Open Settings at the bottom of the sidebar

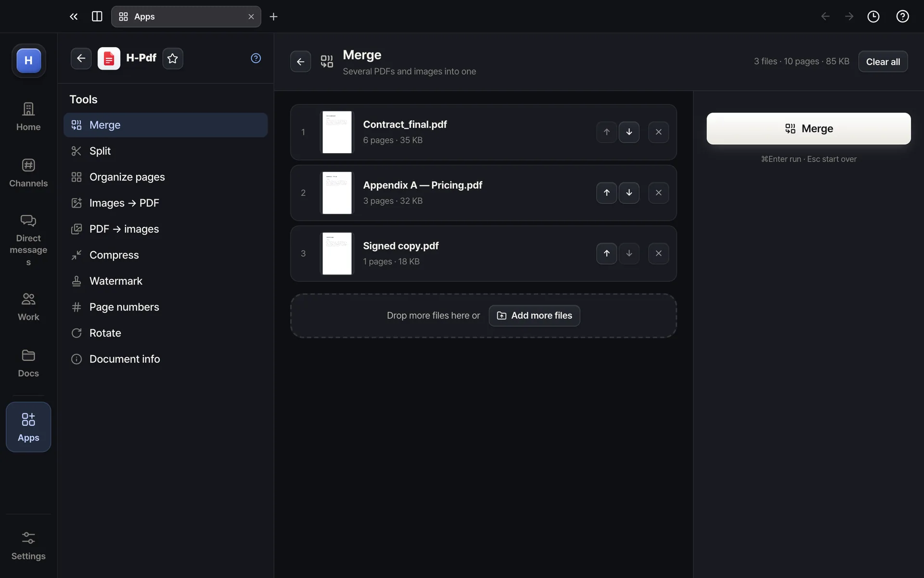28,546
